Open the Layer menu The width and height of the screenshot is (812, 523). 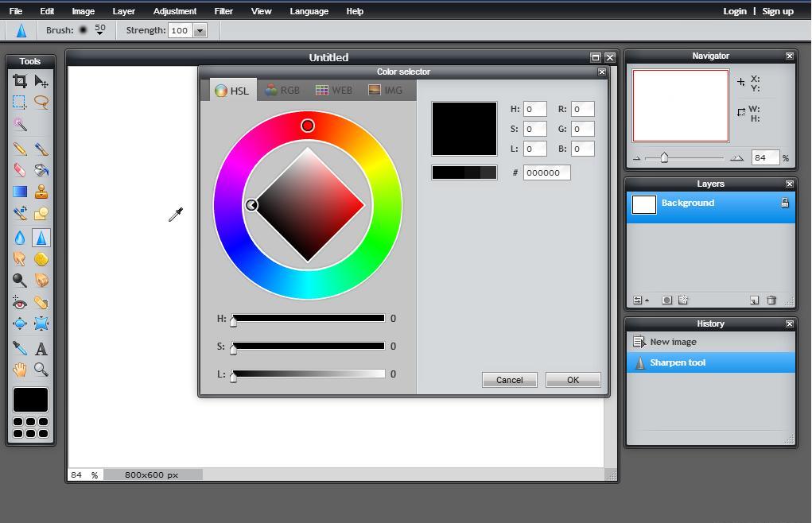pos(124,11)
